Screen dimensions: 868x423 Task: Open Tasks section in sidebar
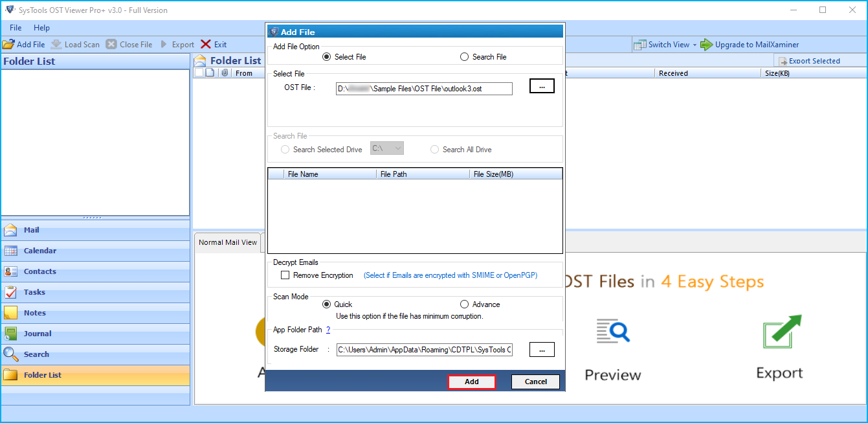[95, 292]
